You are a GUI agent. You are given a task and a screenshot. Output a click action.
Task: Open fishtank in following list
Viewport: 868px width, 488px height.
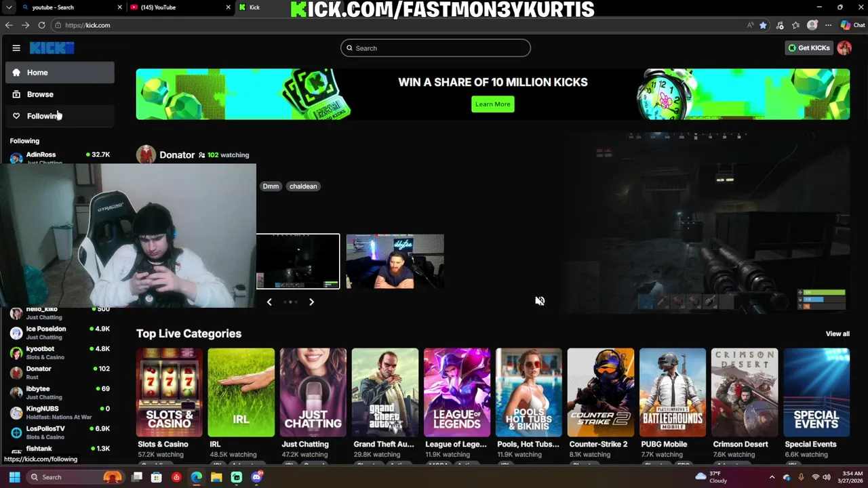click(60, 449)
